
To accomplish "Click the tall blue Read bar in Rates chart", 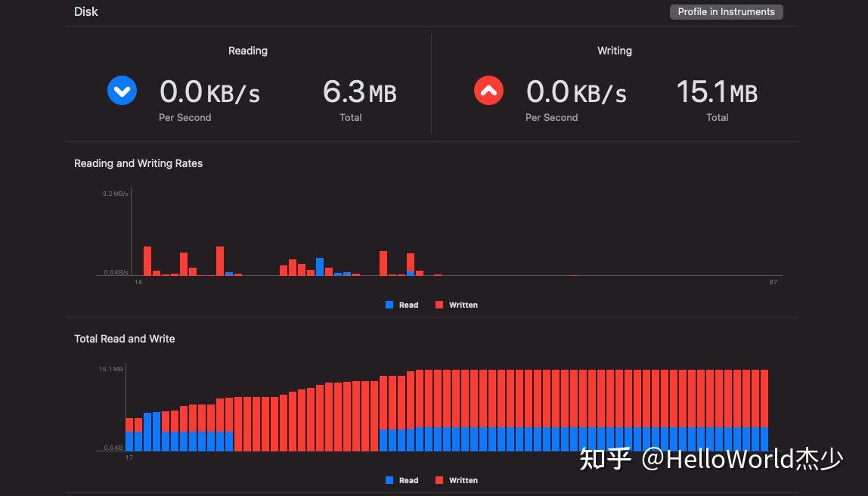I will click(x=320, y=267).
